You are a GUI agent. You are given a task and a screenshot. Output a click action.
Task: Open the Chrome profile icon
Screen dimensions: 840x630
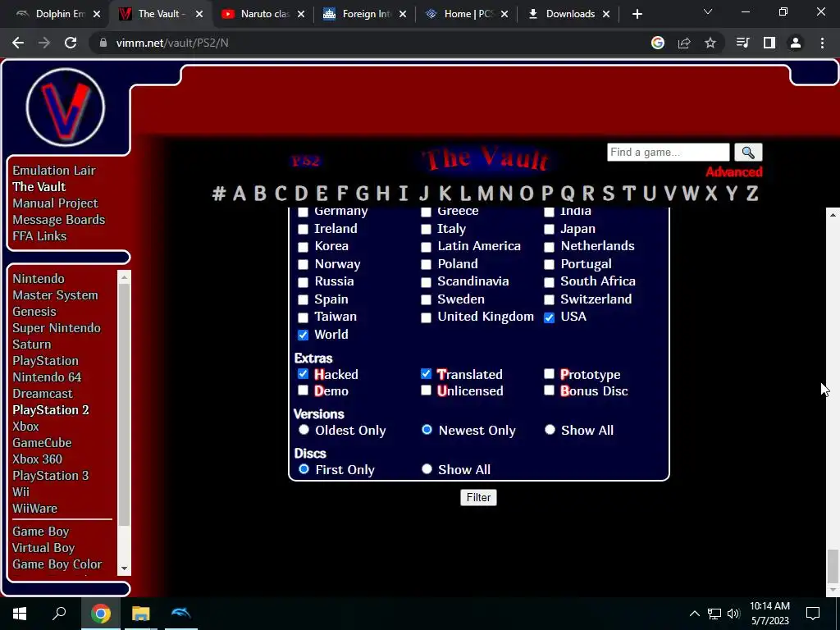pyautogui.click(x=796, y=43)
